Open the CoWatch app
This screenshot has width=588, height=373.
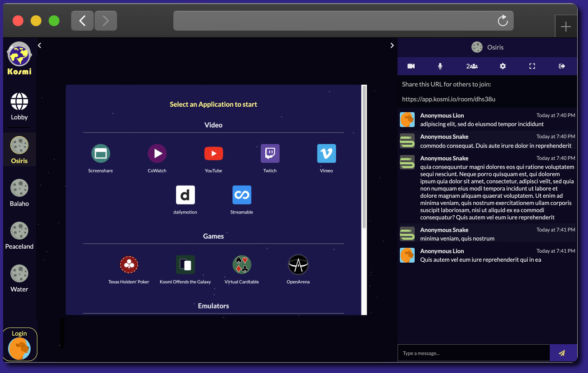(x=157, y=154)
